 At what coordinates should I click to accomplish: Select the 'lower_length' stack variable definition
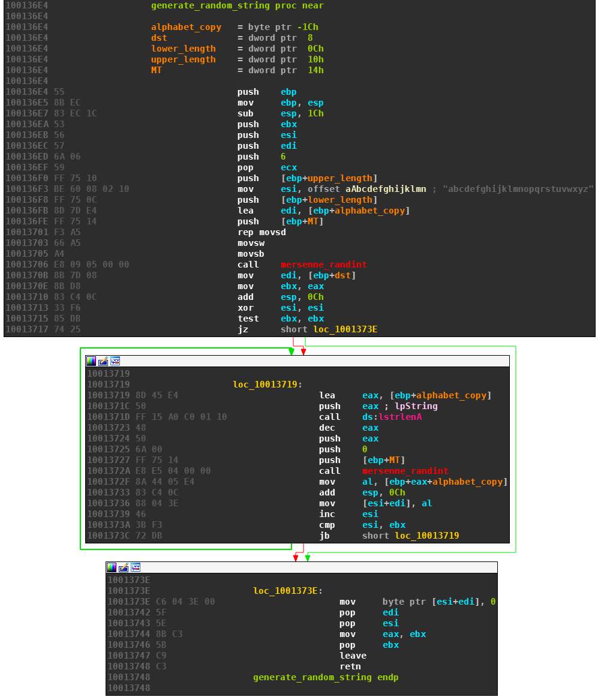(x=184, y=49)
